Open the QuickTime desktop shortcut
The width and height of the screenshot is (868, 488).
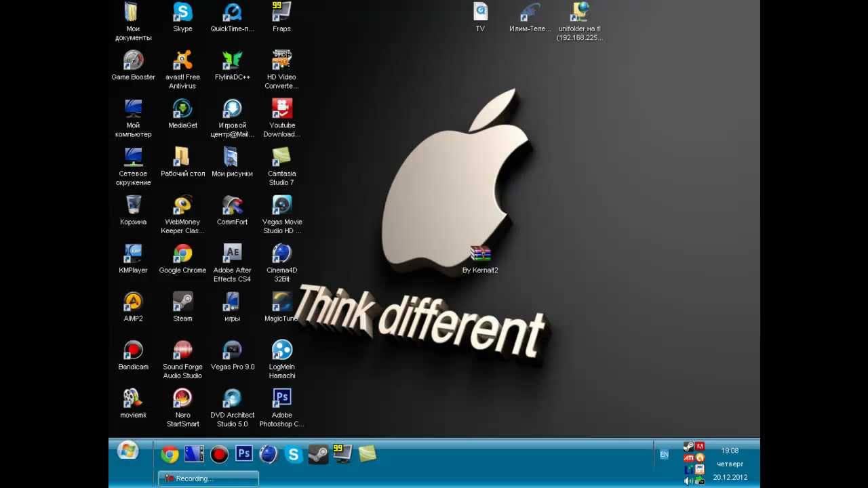click(232, 18)
